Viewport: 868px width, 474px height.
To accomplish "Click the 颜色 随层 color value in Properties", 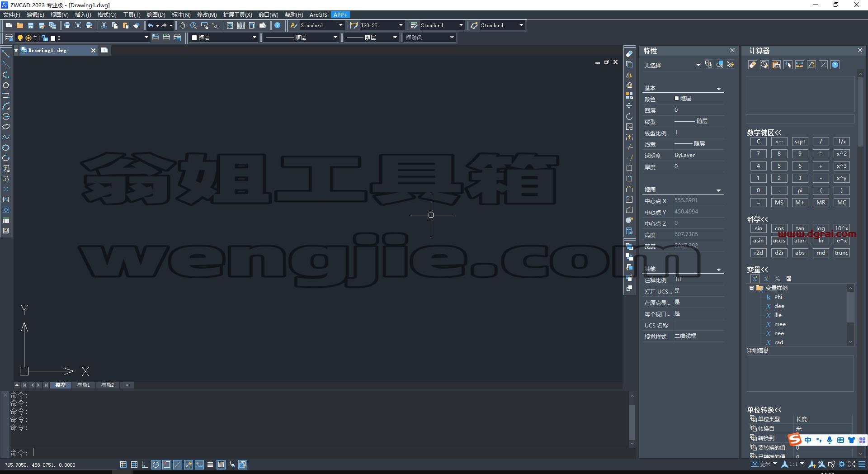I will pyautogui.click(x=698, y=99).
